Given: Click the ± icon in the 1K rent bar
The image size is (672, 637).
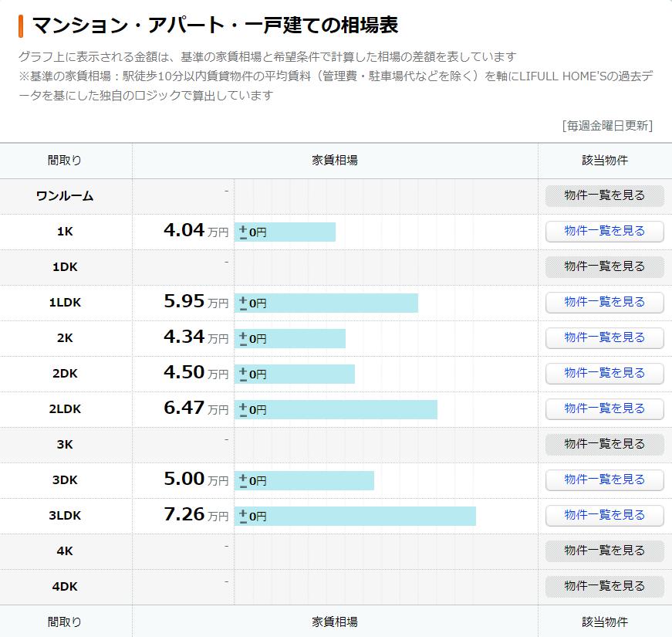Looking at the screenshot, I should point(243,232).
